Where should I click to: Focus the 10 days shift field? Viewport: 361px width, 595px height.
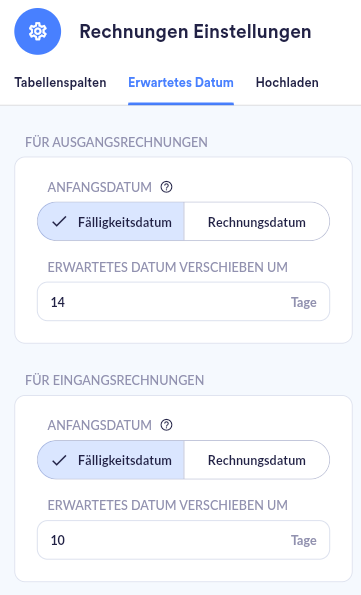[x=183, y=540]
